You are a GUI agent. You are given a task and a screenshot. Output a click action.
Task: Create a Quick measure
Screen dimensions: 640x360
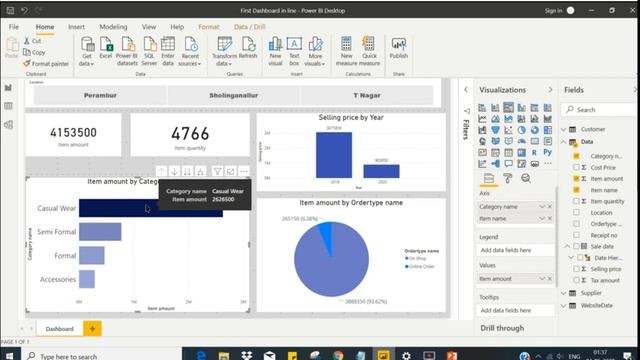tap(369, 51)
